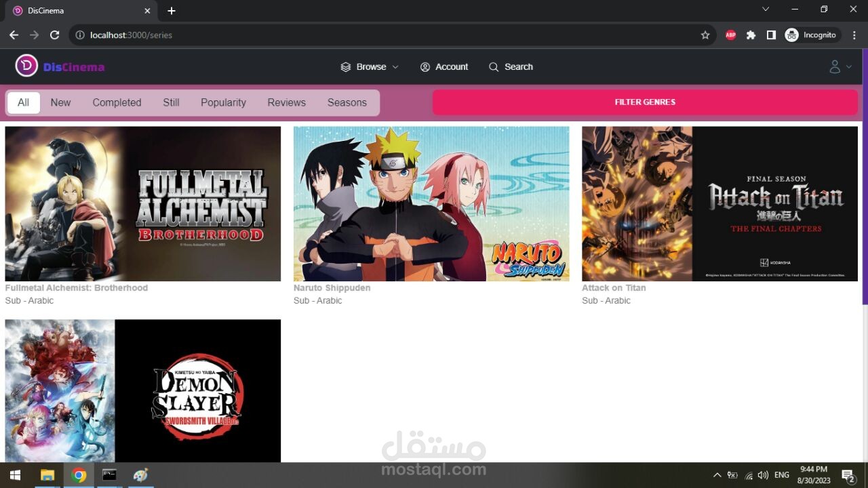Open the Extensions puzzle icon
The height and width of the screenshot is (488, 868).
[x=751, y=35]
